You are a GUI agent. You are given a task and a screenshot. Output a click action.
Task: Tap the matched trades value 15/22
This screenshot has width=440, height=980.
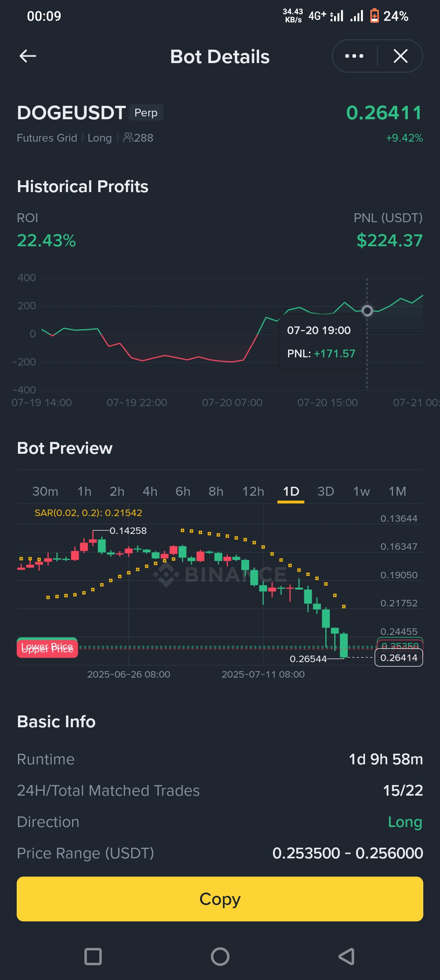pos(403,791)
